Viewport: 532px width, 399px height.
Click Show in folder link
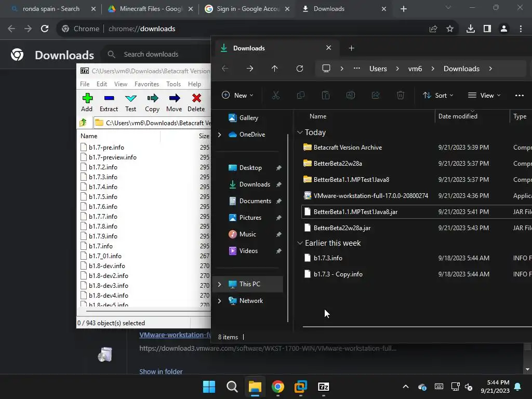161,371
